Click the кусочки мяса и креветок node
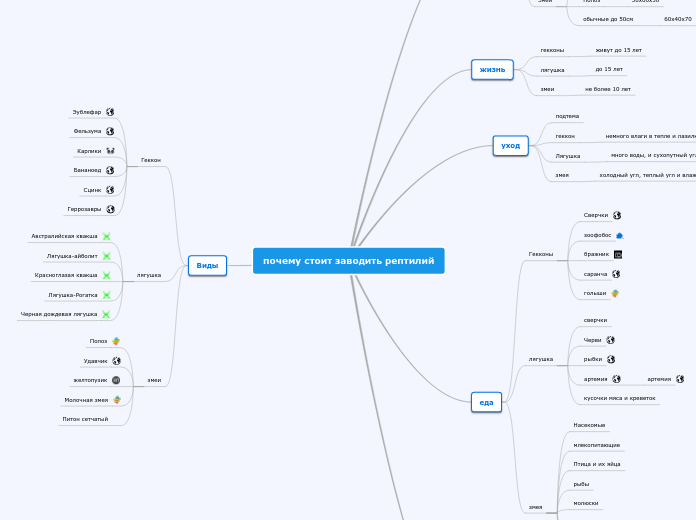Viewport: 696px width, 520px height. click(x=619, y=398)
